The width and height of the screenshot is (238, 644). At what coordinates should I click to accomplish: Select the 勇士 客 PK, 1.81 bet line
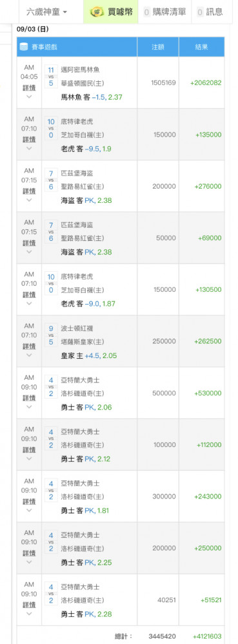[x=85, y=511]
